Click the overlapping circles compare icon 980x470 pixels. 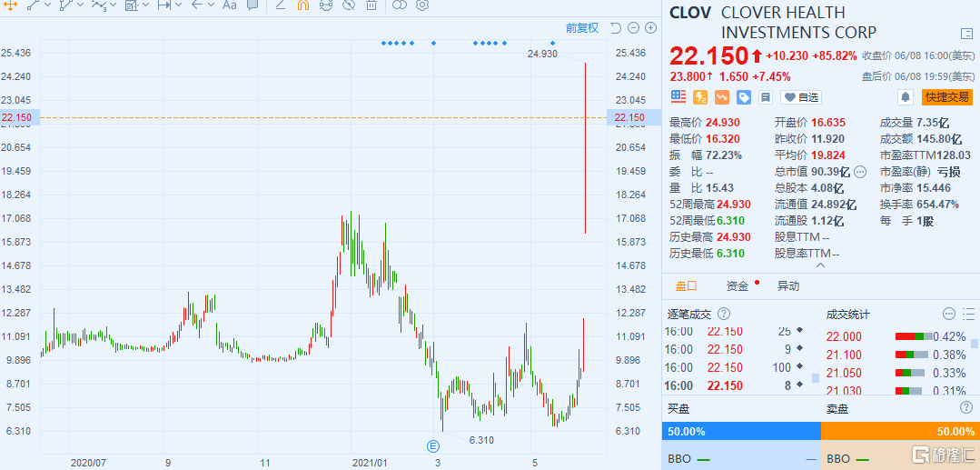coord(400,5)
